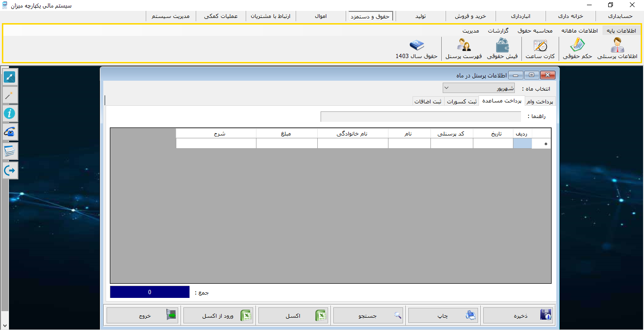
Task: Click اکسل export button
Action: click(293, 315)
